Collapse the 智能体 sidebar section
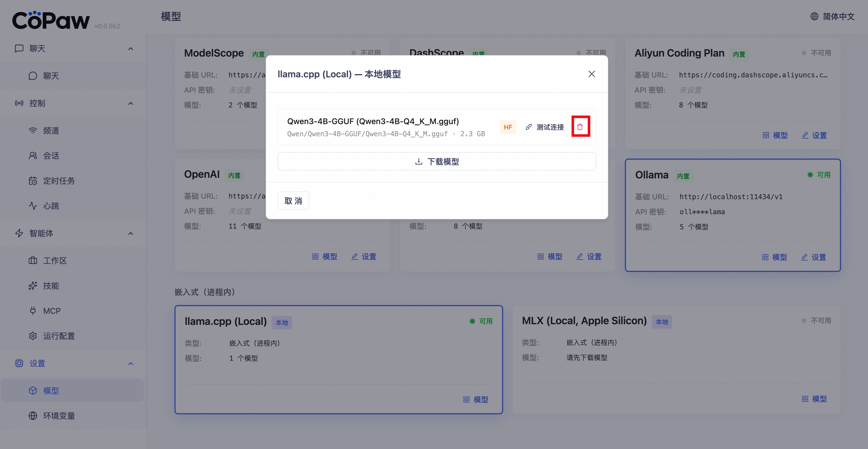868x449 pixels. click(131, 233)
